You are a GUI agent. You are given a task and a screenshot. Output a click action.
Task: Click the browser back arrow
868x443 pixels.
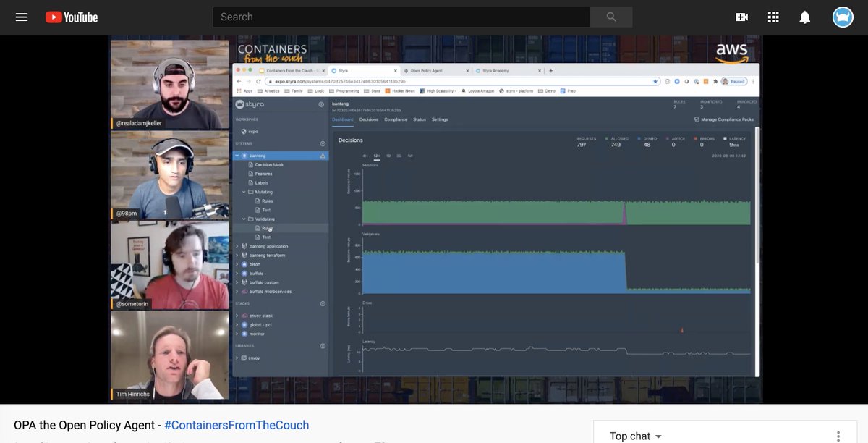coord(239,82)
